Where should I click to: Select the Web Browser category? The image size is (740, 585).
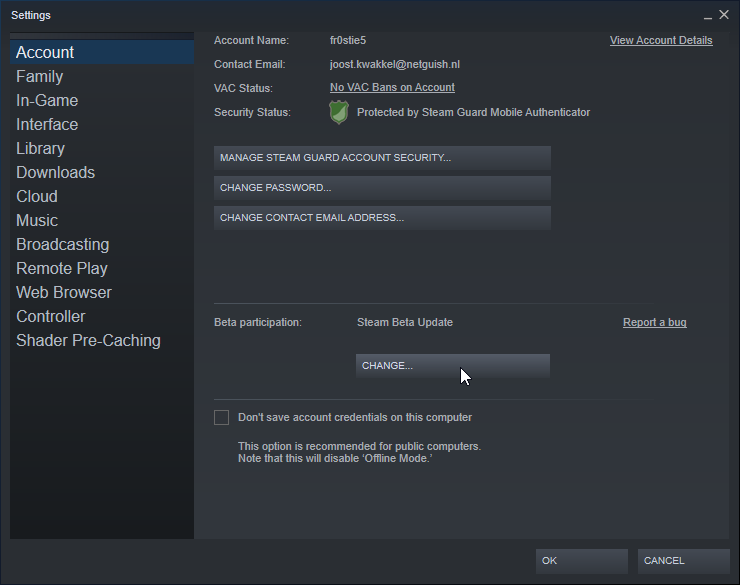64,293
